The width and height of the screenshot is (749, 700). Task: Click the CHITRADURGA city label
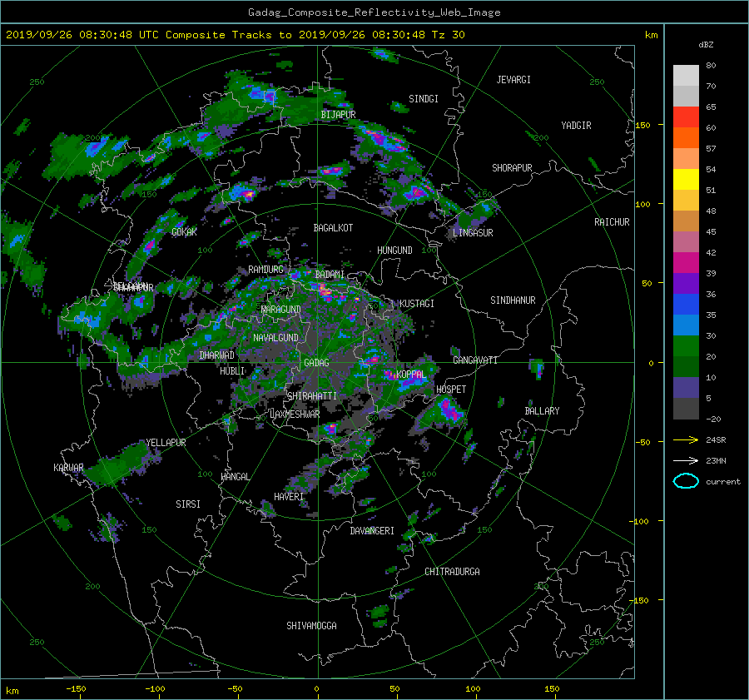coord(453,572)
